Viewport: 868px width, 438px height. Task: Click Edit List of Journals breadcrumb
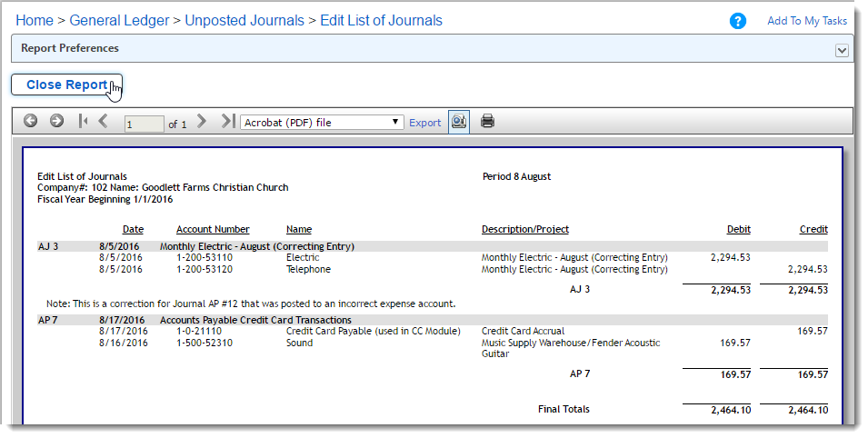point(381,21)
